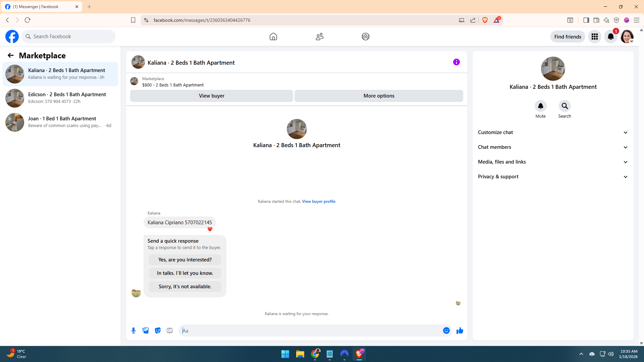Toggle Brave Shields icon in address bar

coord(485,20)
